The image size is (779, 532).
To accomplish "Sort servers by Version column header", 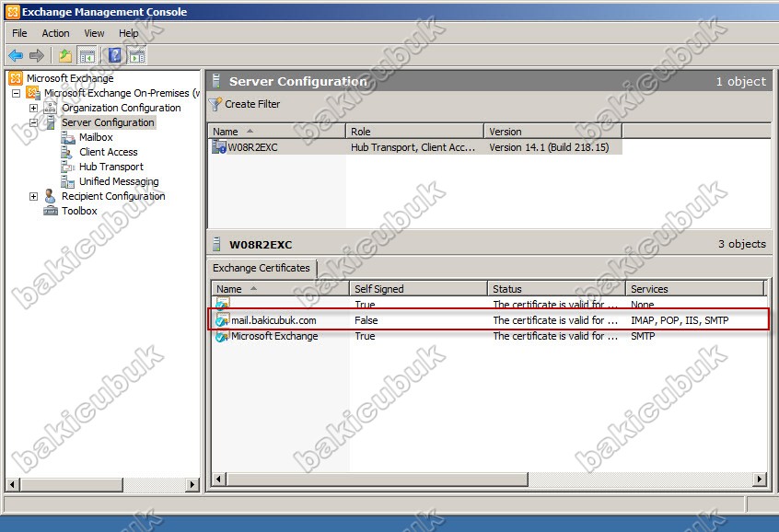I will pyautogui.click(x=552, y=131).
